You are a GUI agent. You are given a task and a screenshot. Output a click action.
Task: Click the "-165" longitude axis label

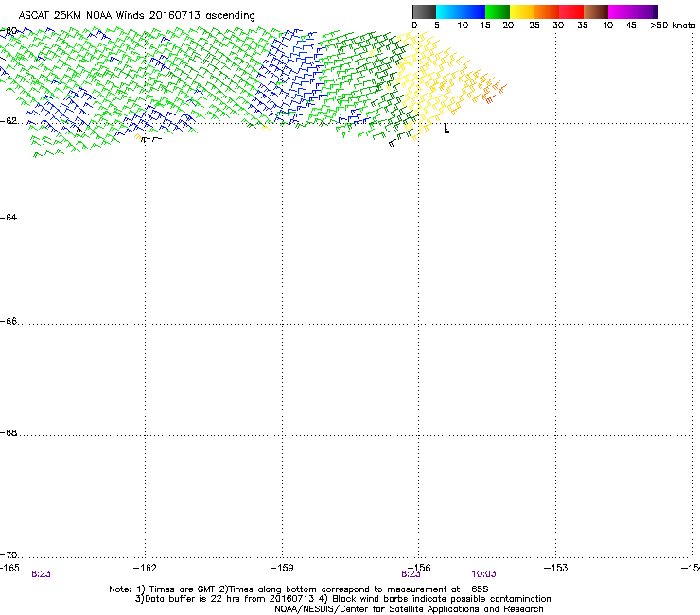point(9,568)
